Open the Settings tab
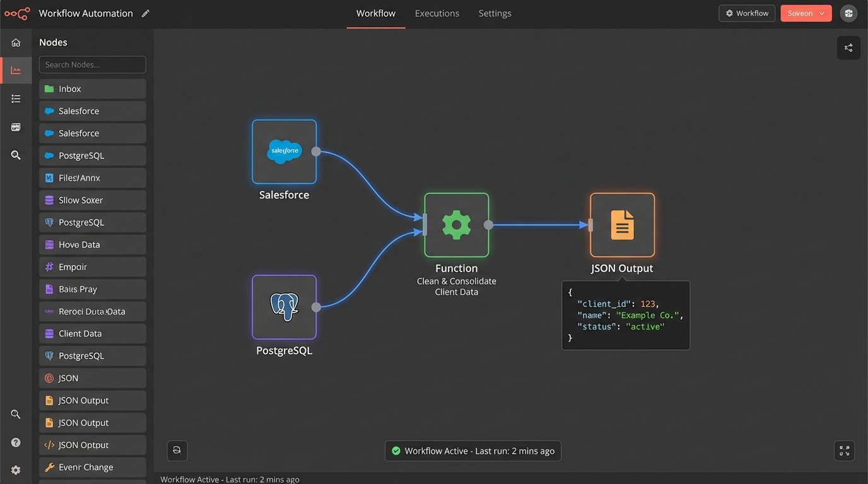The height and width of the screenshot is (484, 868). coord(495,13)
